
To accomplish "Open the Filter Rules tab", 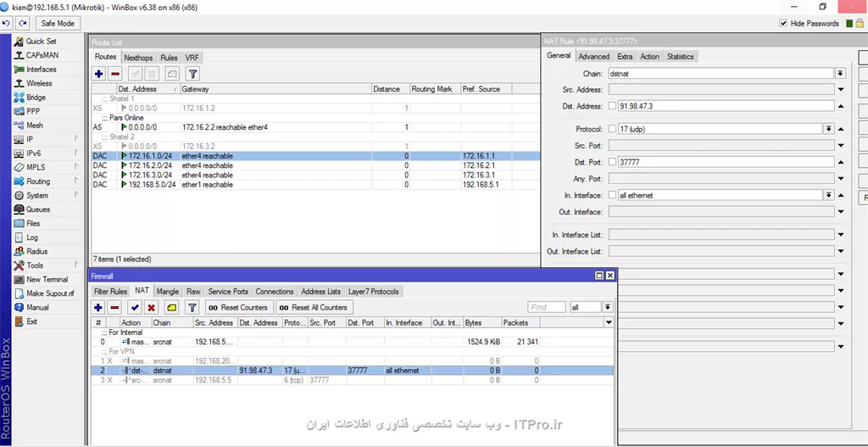I will (111, 291).
